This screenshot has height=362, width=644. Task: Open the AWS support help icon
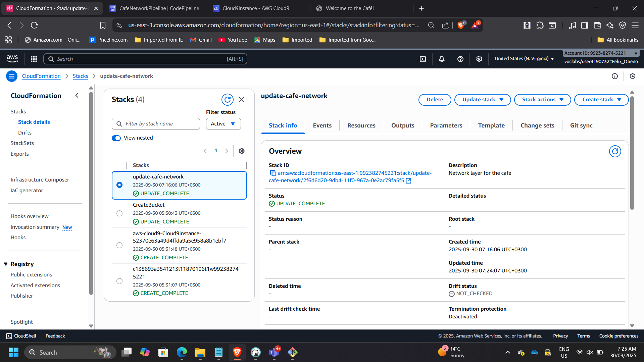(460, 59)
